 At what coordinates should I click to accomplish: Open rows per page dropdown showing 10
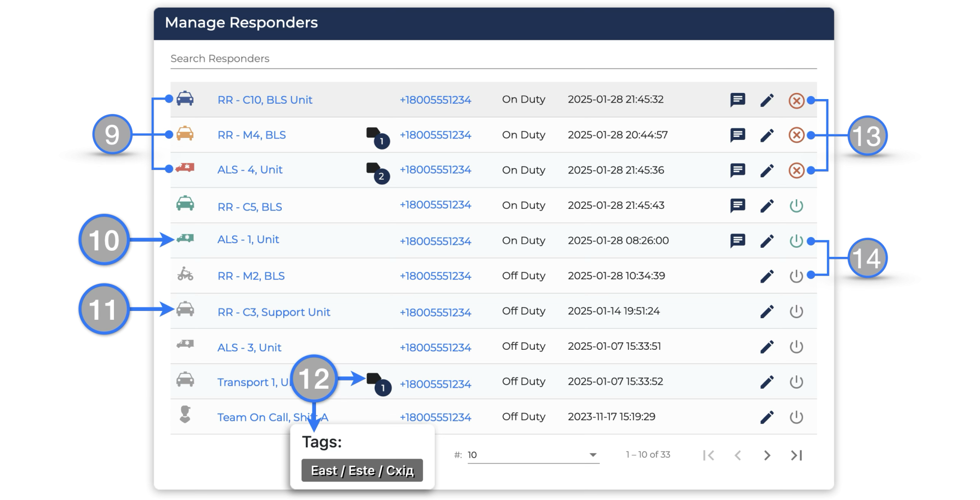[x=532, y=455]
